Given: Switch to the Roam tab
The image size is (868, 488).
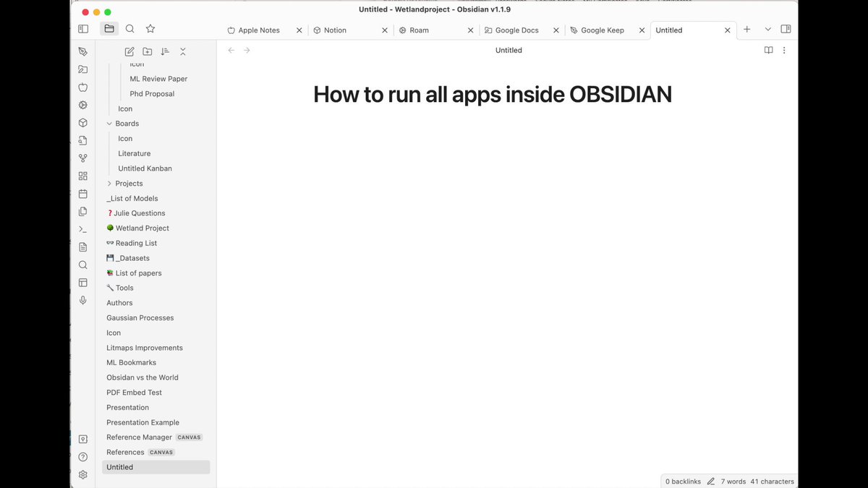Looking at the screenshot, I should [419, 30].
